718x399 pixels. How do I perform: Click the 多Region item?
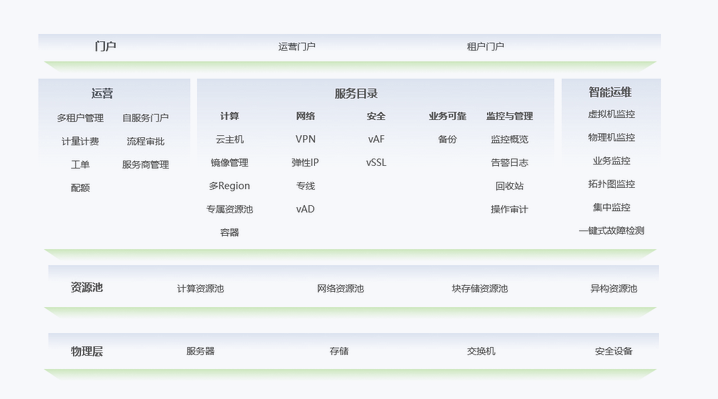(x=229, y=186)
